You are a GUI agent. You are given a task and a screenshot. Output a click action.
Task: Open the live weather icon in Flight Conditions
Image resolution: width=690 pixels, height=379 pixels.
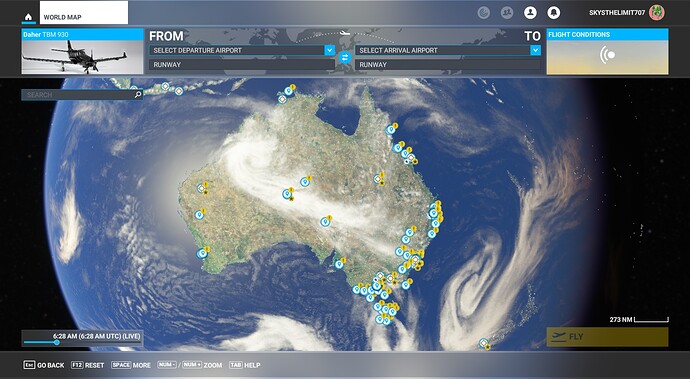pos(608,55)
